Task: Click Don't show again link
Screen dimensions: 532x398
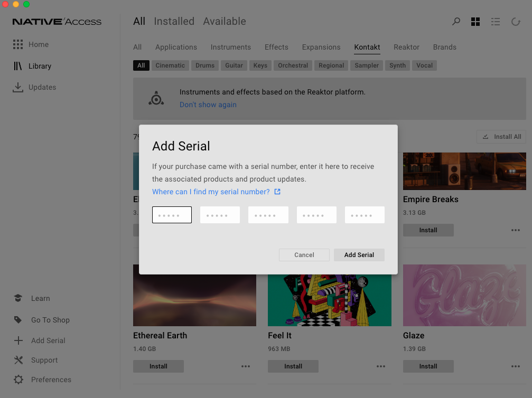Action: (x=208, y=105)
